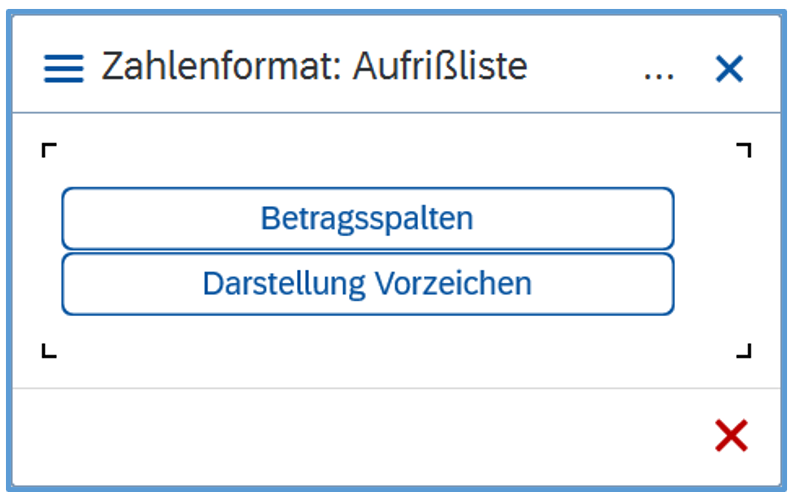This screenshot has height=493, width=793.
Task: Dismiss the Aufrißliste window via header X
Action: [729, 69]
